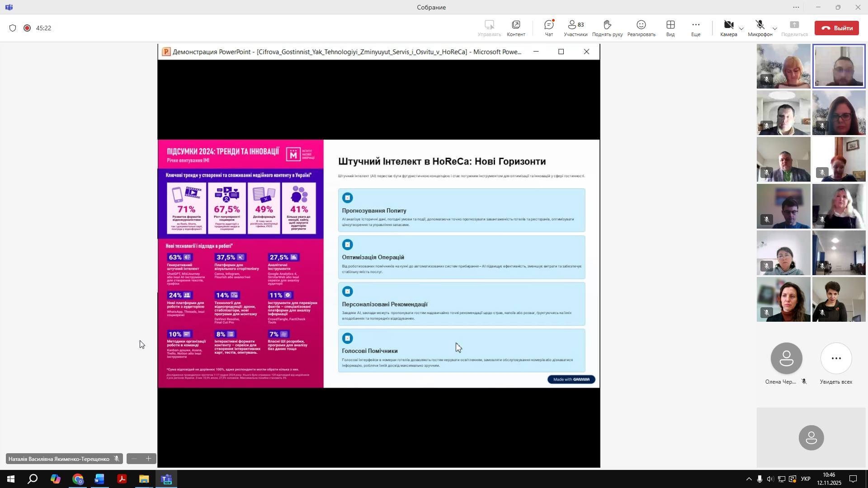Image resolution: width=868 pixels, height=488 pixels.
Task: Open Word from the taskbar
Action: point(99,479)
